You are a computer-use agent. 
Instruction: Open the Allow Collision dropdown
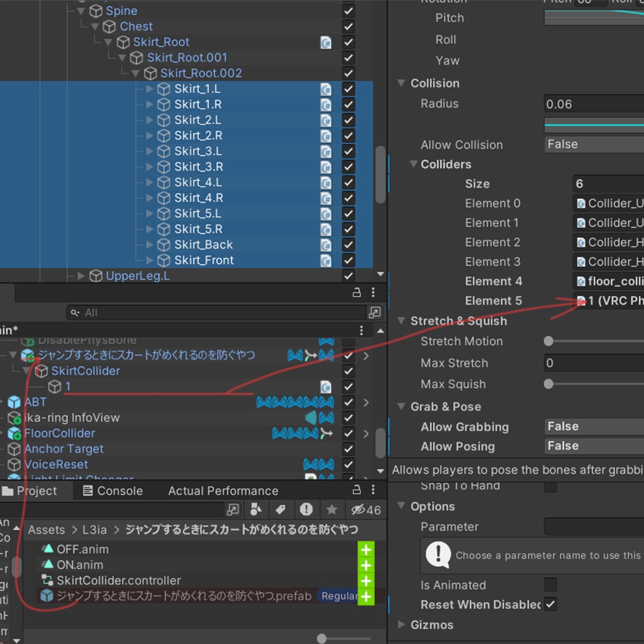click(594, 145)
